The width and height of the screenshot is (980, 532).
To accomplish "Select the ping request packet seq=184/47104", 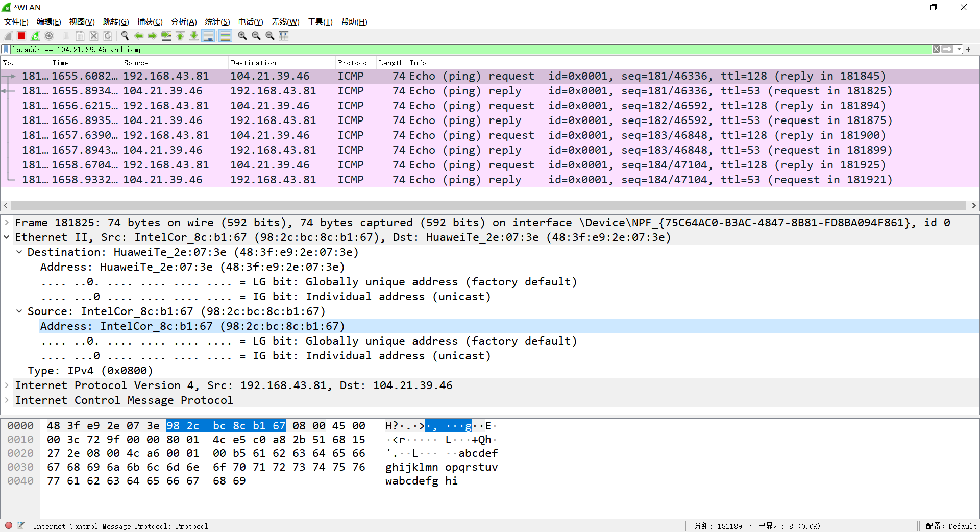I will (490, 165).
